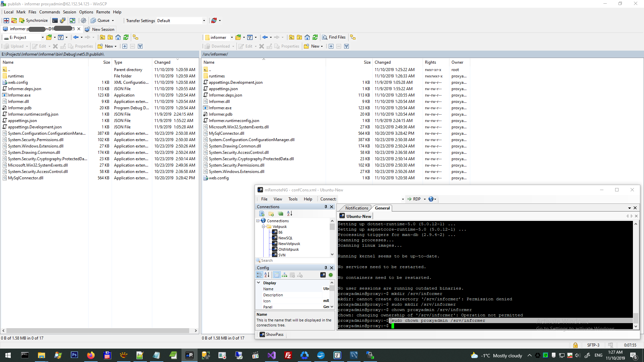The height and width of the screenshot is (362, 644).
Task: Click green host status icon in Config panel
Action: click(x=331, y=275)
